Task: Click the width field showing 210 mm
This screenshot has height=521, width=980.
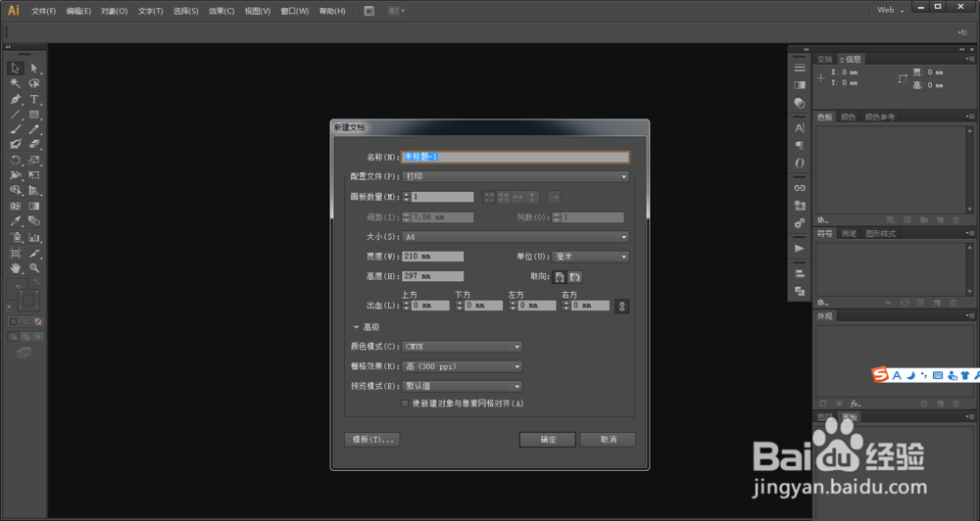Action: click(x=432, y=257)
